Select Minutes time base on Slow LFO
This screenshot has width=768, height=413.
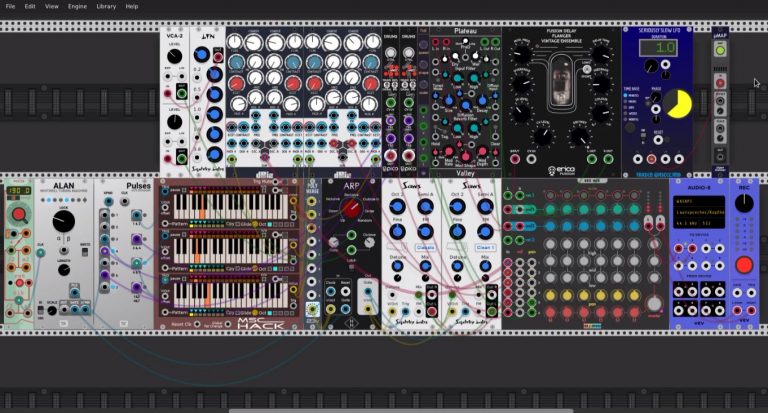(626, 95)
